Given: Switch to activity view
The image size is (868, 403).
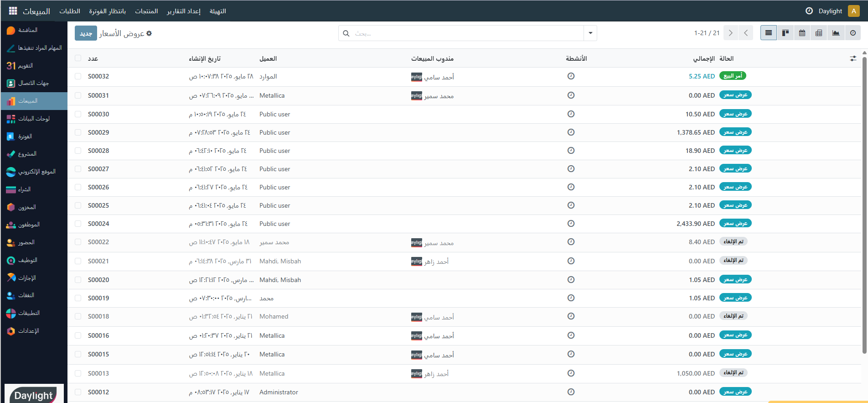Looking at the screenshot, I should (x=852, y=33).
